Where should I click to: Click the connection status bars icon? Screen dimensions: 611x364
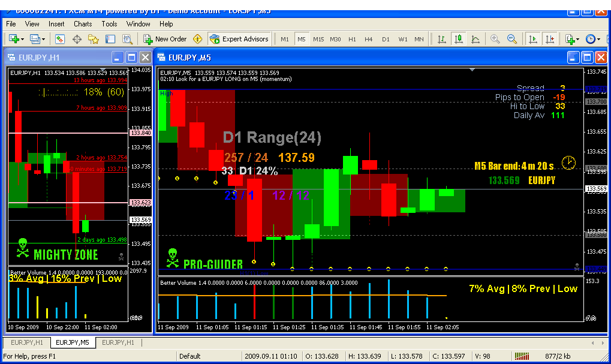click(x=522, y=356)
